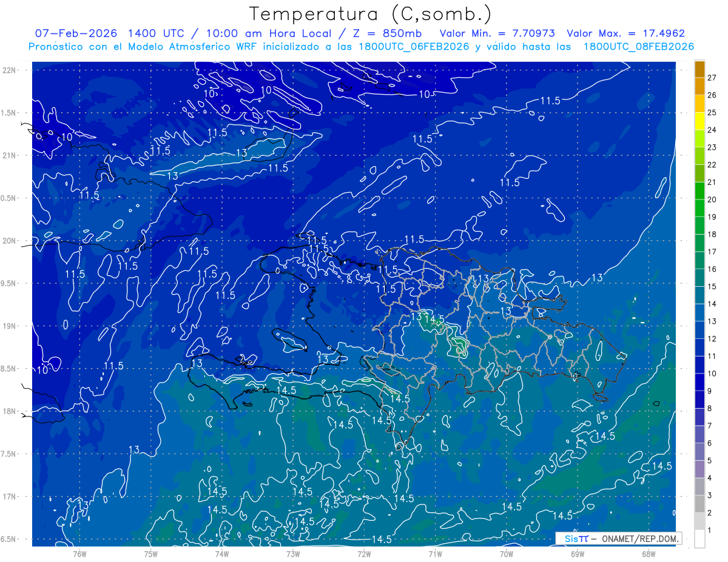Click the "71W" longitude axis label
Screen dimensions: 728x562
[435, 554]
